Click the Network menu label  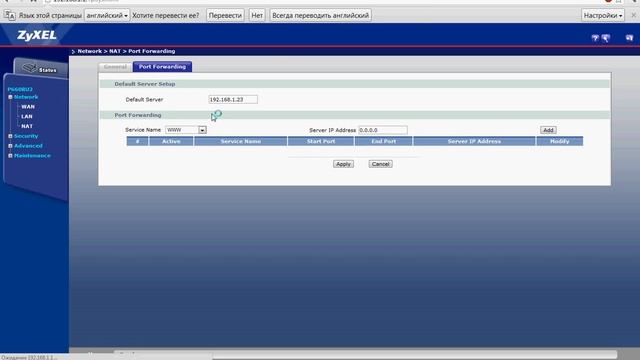point(26,97)
